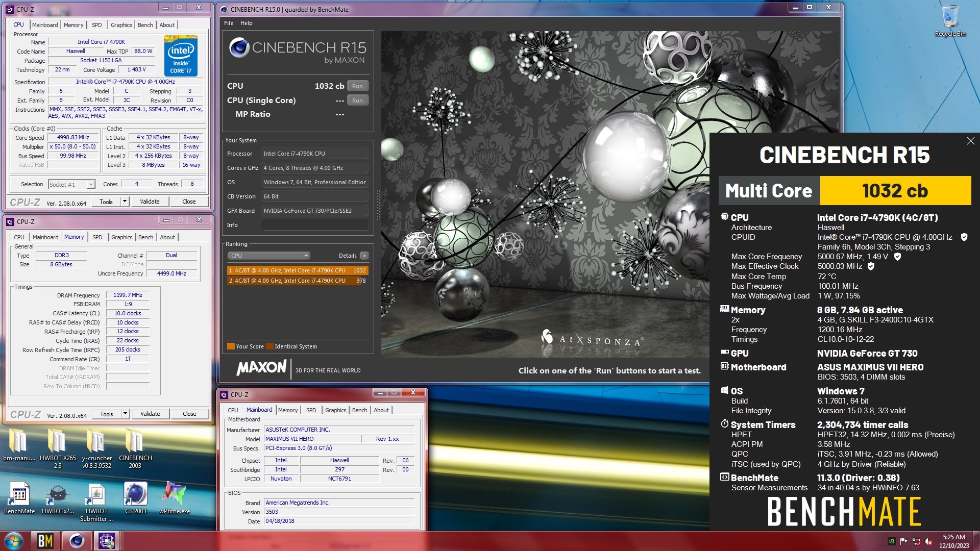Open the Windows Start orb
Image resolution: width=980 pixels, height=551 pixels.
(14, 541)
